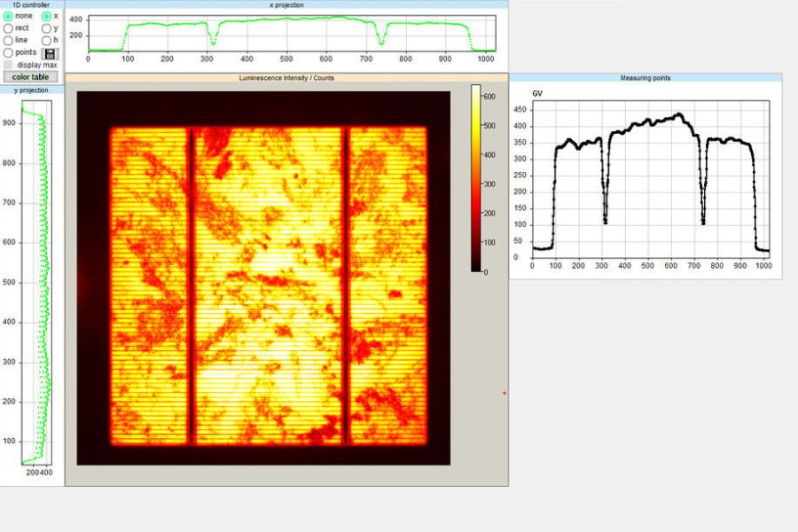Screen dimensions: 798x532
Task: Select the 'none' radio button
Action: pos(9,16)
